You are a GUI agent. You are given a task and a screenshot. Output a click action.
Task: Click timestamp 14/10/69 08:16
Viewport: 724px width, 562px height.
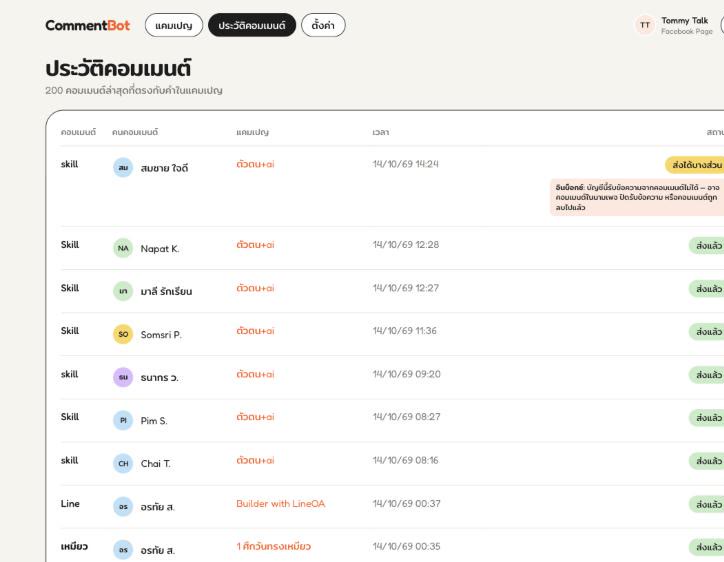pyautogui.click(x=405, y=460)
